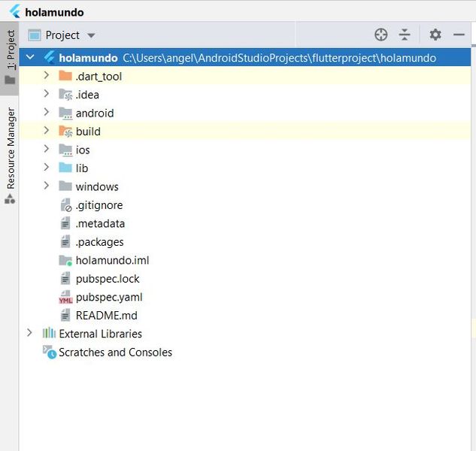Switch to the 1: Project side tab
476x451 pixels.
pos(10,58)
